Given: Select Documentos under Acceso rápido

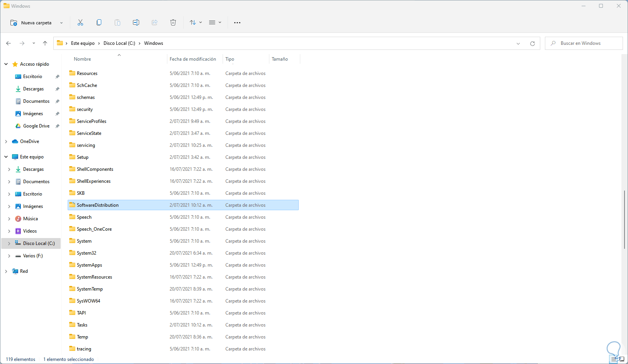Looking at the screenshot, I should (x=36, y=101).
